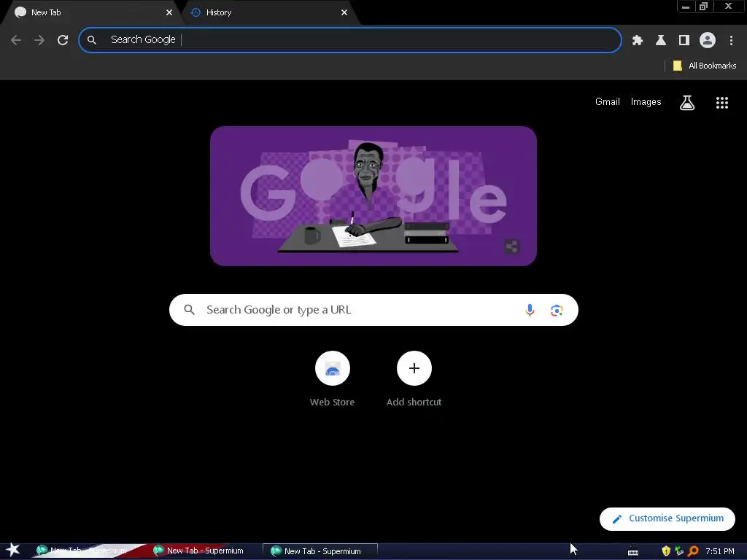Open Search Labs flask icon on page
This screenshot has height=560, width=747.
[686, 102]
